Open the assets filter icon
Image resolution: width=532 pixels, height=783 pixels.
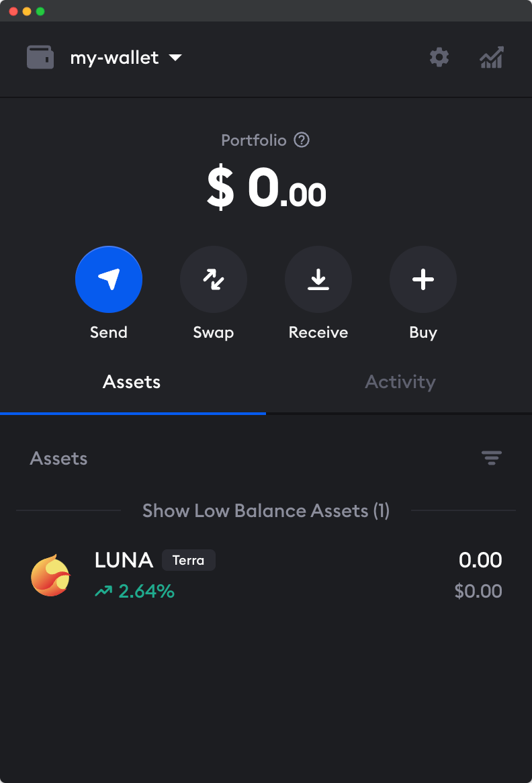[x=492, y=459]
